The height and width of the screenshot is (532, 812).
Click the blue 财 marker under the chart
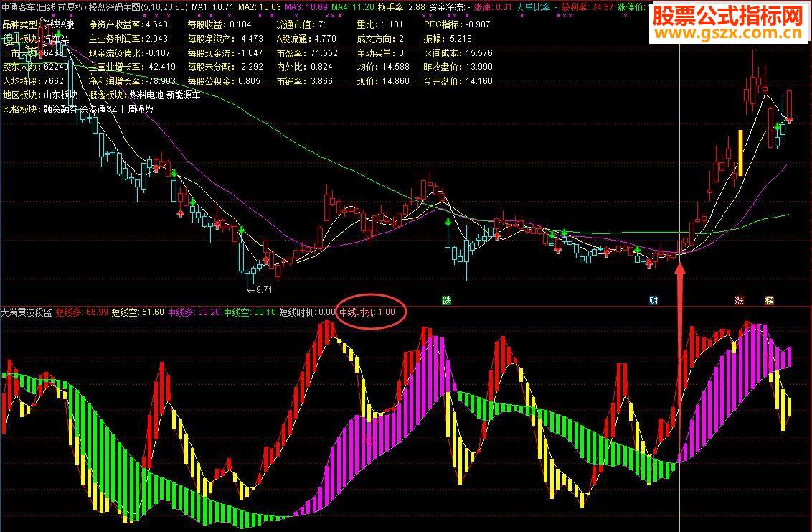pyautogui.click(x=653, y=300)
